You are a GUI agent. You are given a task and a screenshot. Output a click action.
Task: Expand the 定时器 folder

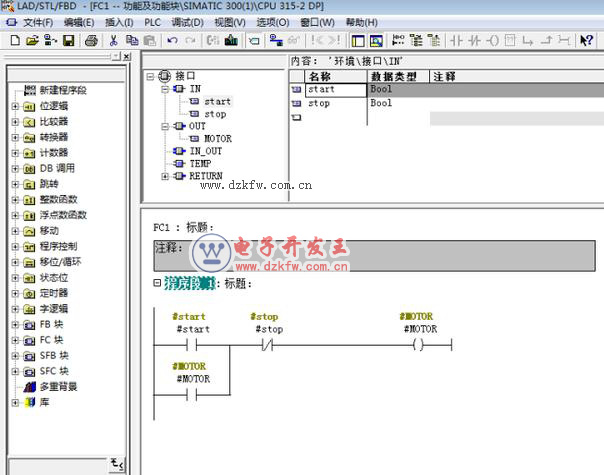15,294
